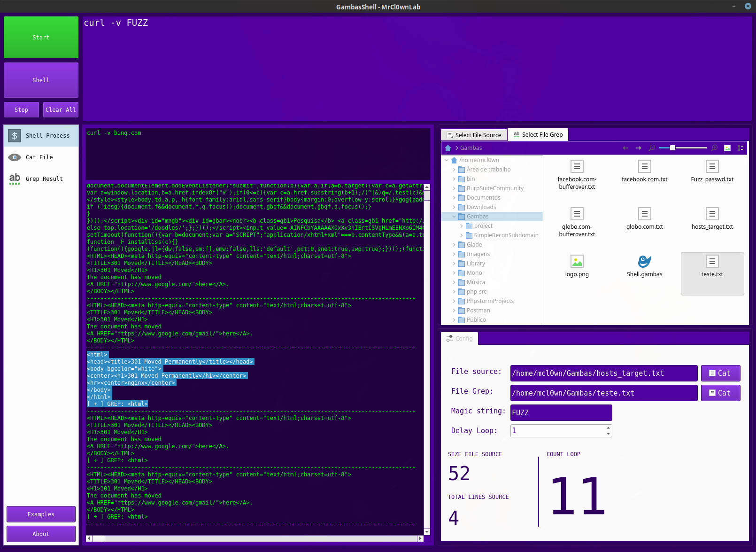Open the Config tab
Screen dimensions: 756x552
pyautogui.click(x=460, y=339)
